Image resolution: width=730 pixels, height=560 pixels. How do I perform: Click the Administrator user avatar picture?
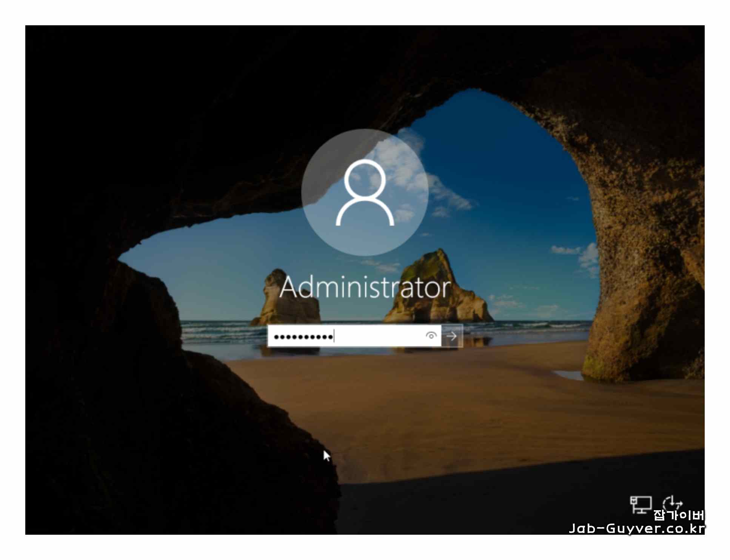click(365, 192)
